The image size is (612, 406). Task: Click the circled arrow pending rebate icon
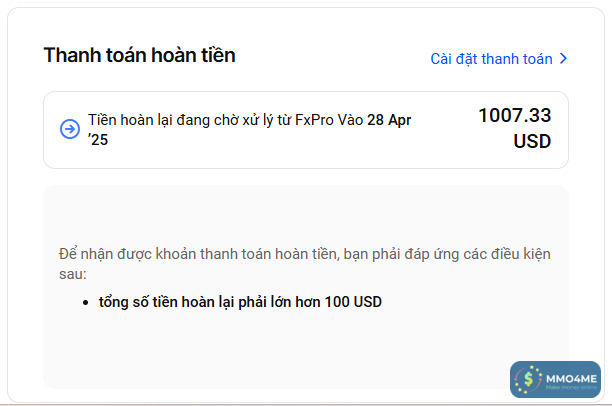[x=70, y=129]
